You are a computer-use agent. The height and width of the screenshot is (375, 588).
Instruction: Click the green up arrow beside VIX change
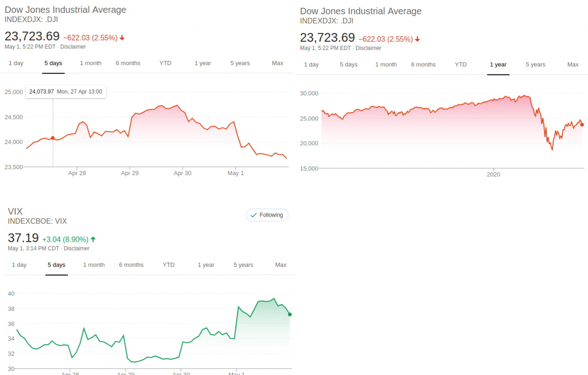click(x=93, y=239)
